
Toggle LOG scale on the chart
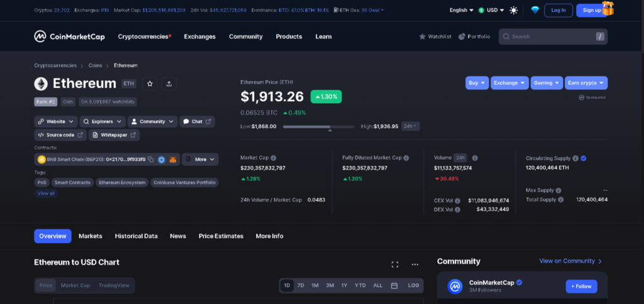414,286
